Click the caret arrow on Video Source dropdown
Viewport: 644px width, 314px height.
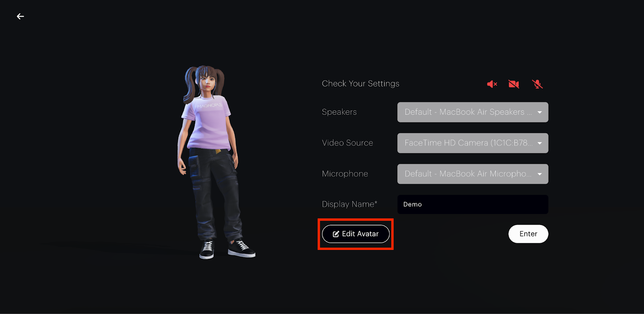coord(539,143)
